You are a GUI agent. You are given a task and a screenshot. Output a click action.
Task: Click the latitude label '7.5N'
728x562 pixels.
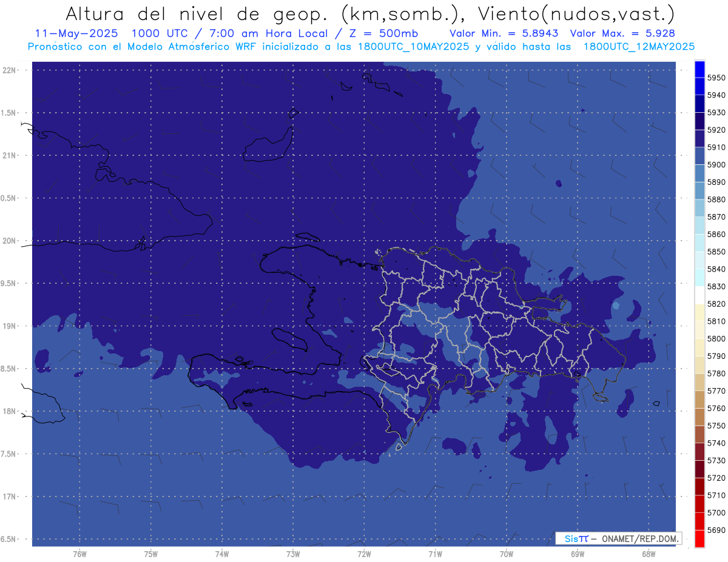9,454
